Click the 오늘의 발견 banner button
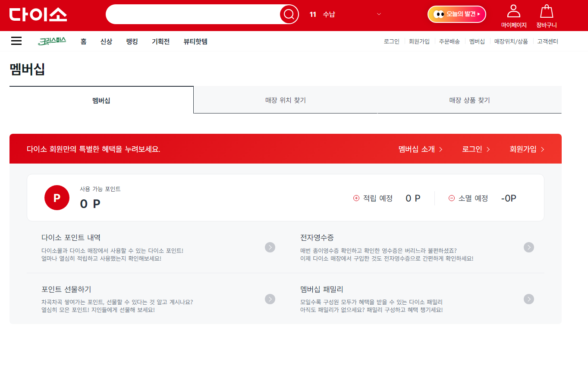 [457, 14]
